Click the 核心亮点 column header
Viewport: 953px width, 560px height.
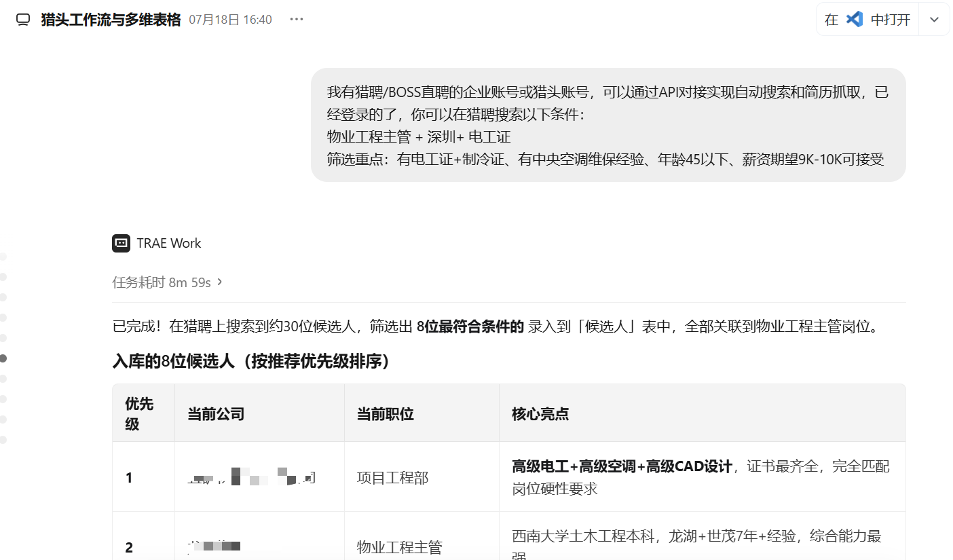(703, 413)
